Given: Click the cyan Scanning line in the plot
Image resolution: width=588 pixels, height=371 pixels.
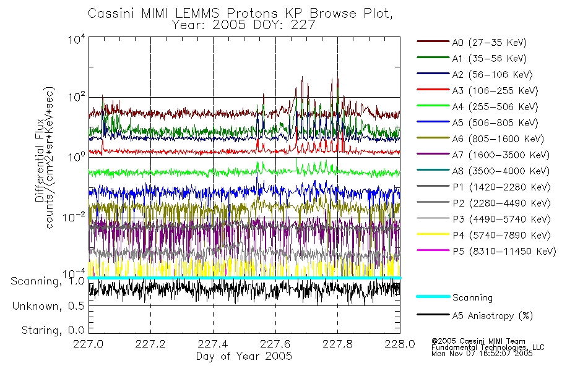Looking at the screenshot, I should point(244,278).
